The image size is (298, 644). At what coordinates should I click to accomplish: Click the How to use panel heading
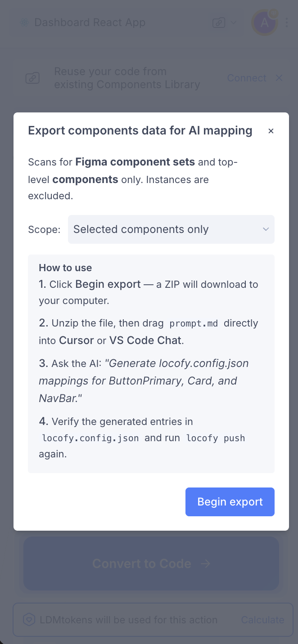coord(65,268)
